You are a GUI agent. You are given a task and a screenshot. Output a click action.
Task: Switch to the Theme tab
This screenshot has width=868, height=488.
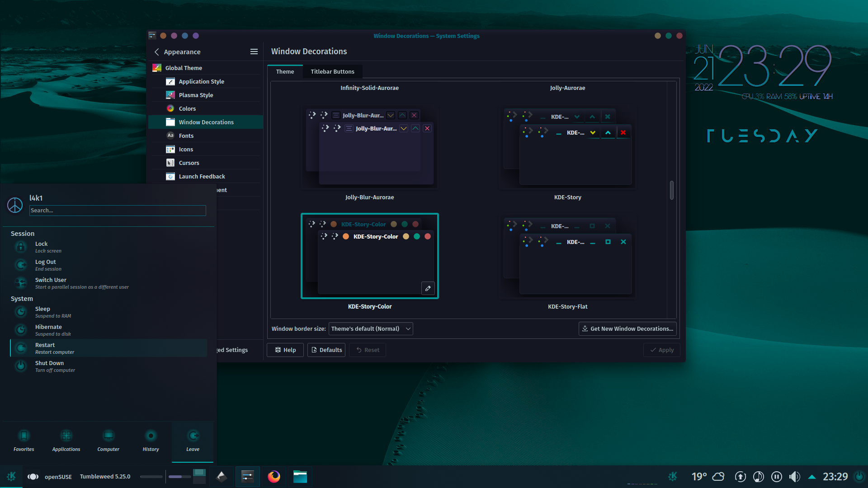pos(285,71)
